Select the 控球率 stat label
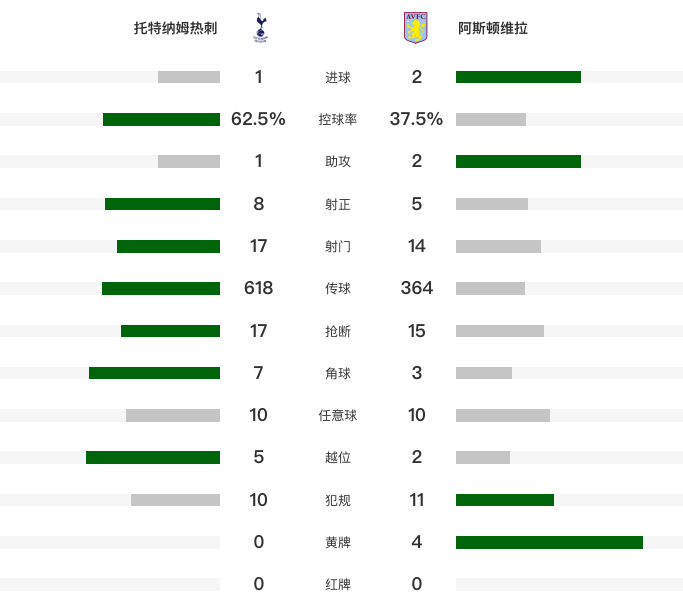Image resolution: width=683 pixels, height=605 pixels. pos(338,119)
